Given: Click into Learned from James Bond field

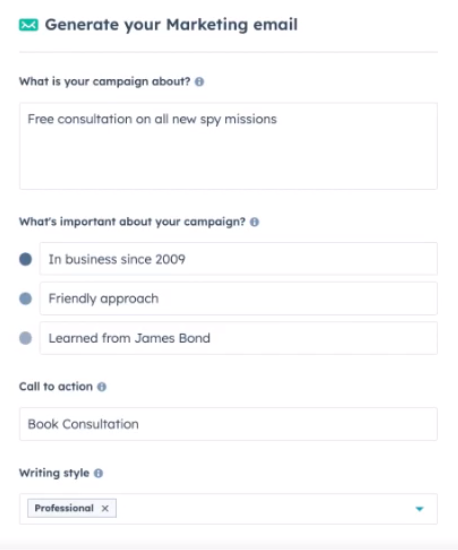Looking at the screenshot, I should 238,338.
